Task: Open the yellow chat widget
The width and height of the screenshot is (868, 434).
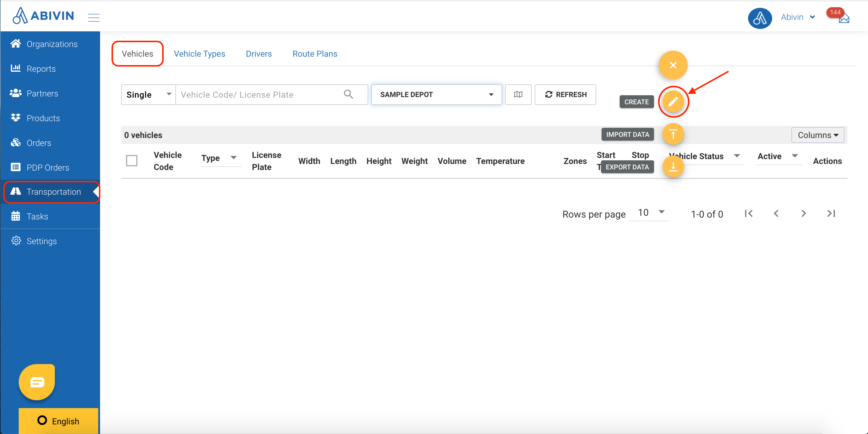Action: (x=37, y=382)
